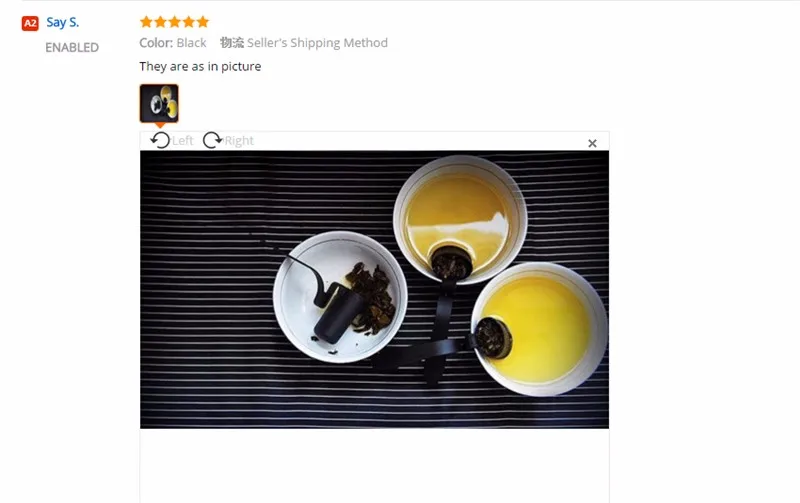Viewport: 800px width, 503px height.
Task: Open reviewer Say S. profile
Action: (x=63, y=22)
